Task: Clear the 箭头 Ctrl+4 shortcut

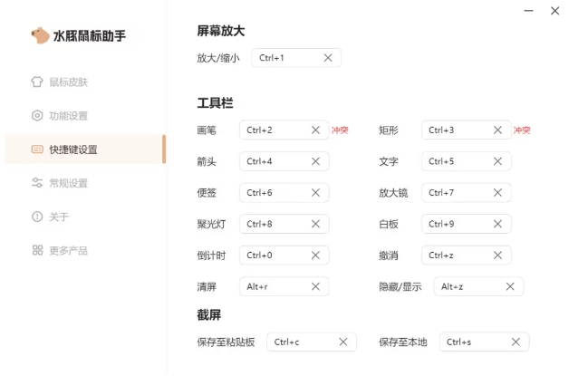Action: pos(315,162)
